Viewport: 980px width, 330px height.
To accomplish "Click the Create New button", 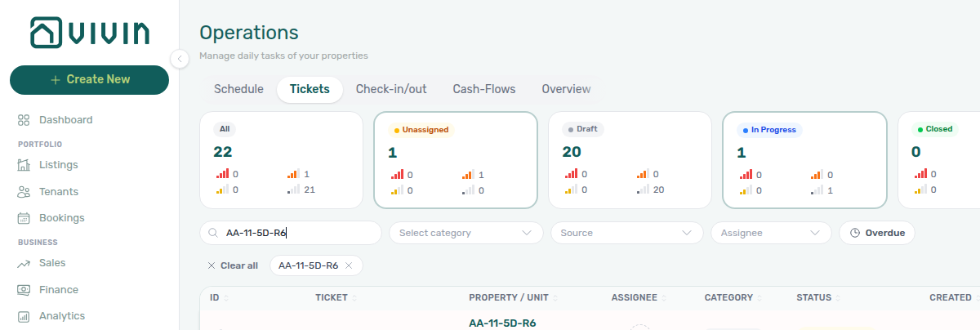I will pyautogui.click(x=89, y=79).
